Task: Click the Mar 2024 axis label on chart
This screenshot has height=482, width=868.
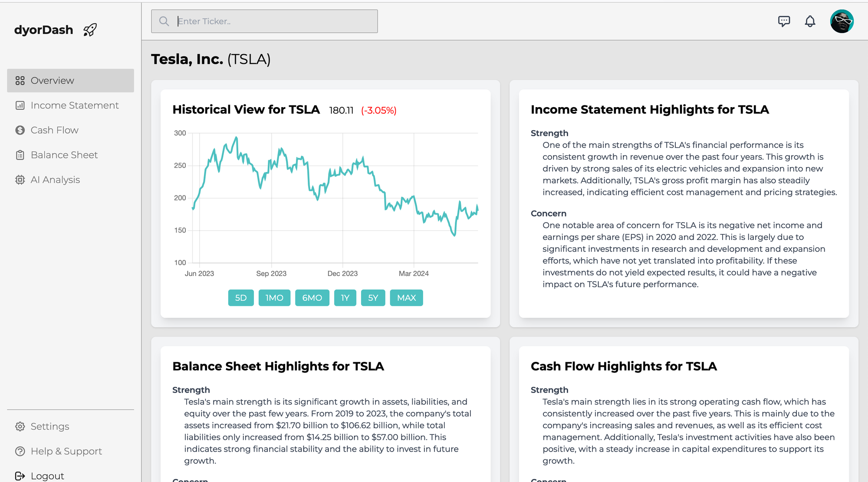Action: click(414, 273)
